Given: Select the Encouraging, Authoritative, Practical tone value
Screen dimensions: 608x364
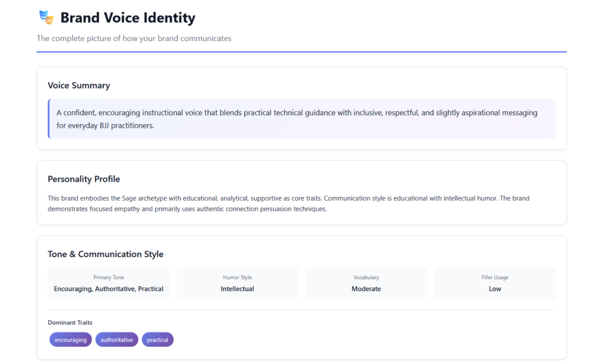Looking at the screenshot, I should [109, 289].
